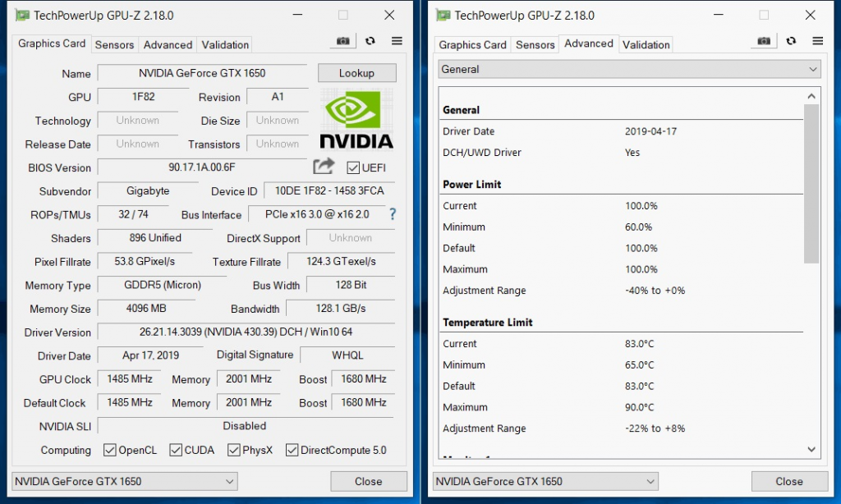The width and height of the screenshot is (841, 504).
Task: Click Device ID field 10DE 1F82
Action: point(329,191)
